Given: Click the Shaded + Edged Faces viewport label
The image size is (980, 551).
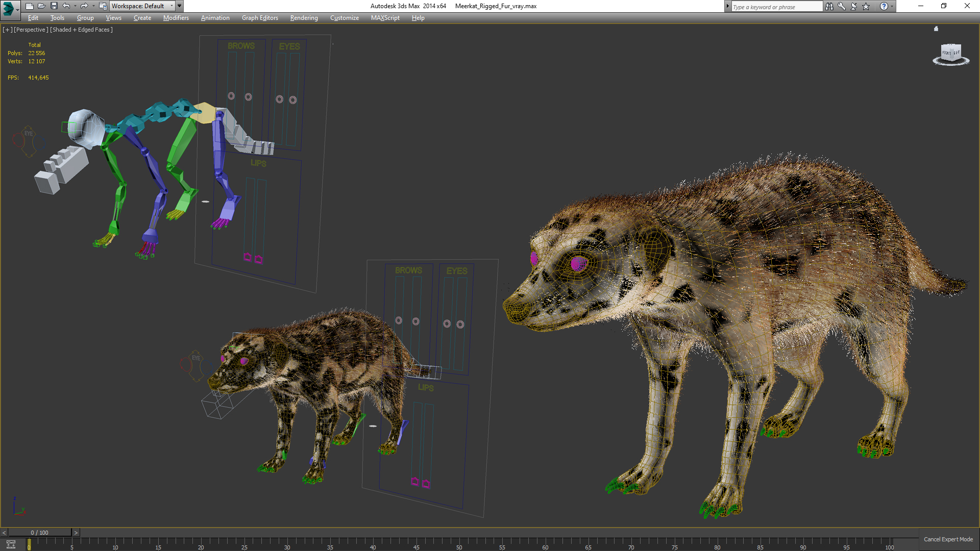Looking at the screenshot, I should click(x=81, y=30).
